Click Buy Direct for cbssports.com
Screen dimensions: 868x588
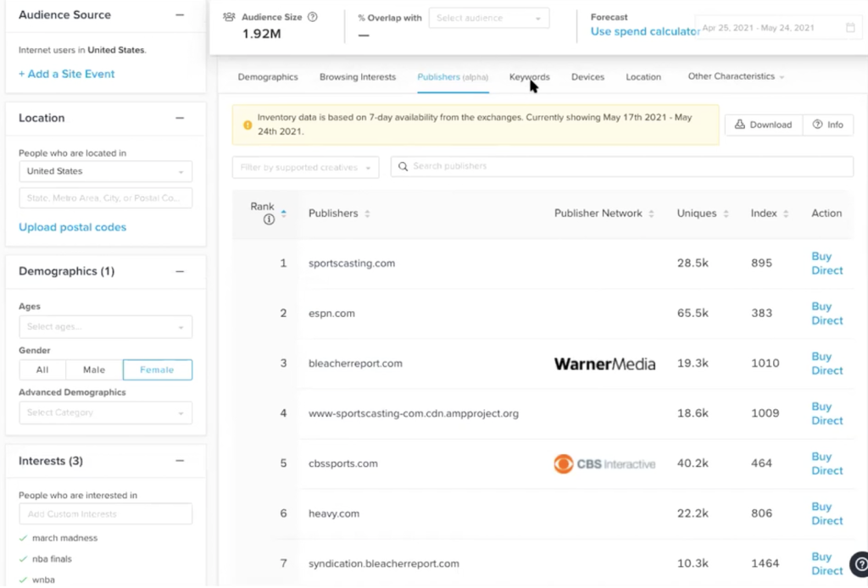[827, 464]
